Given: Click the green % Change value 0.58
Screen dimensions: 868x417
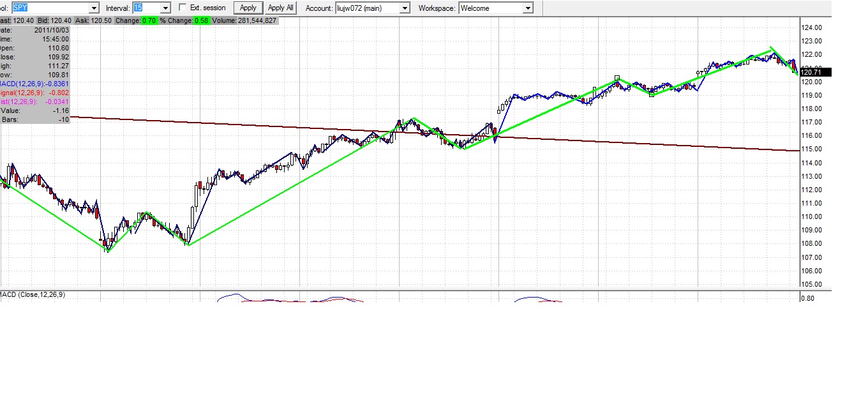Looking at the screenshot, I should pyautogui.click(x=201, y=20).
